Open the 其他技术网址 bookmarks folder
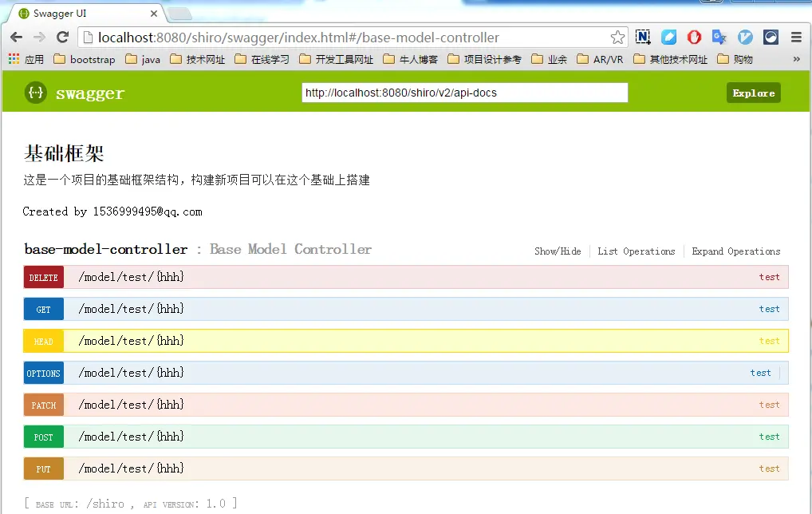 point(671,59)
